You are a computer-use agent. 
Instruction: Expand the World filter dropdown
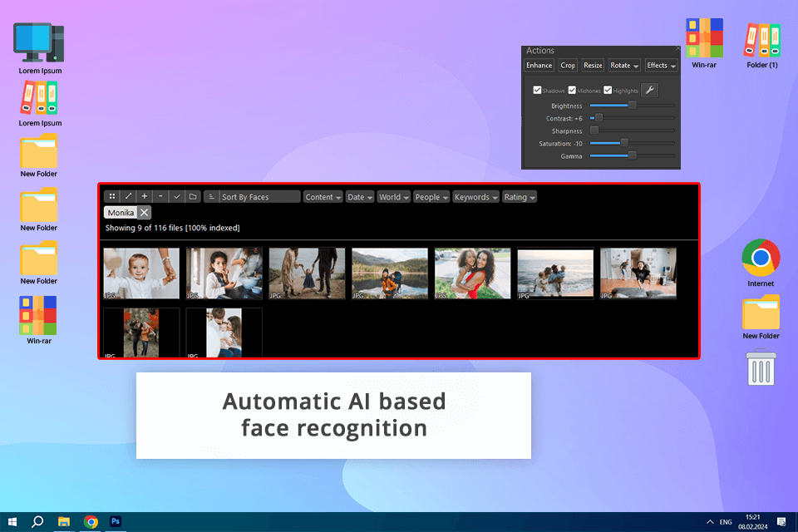coord(394,196)
